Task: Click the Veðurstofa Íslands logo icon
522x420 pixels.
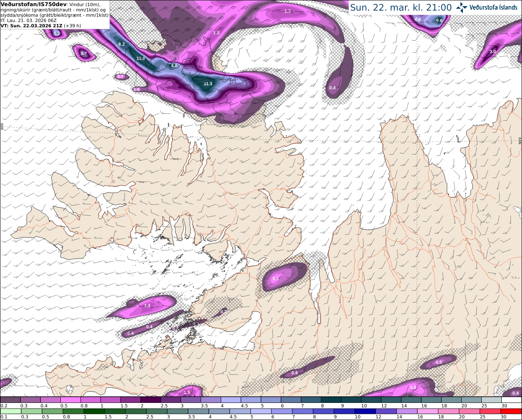Action: pyautogui.click(x=461, y=7)
